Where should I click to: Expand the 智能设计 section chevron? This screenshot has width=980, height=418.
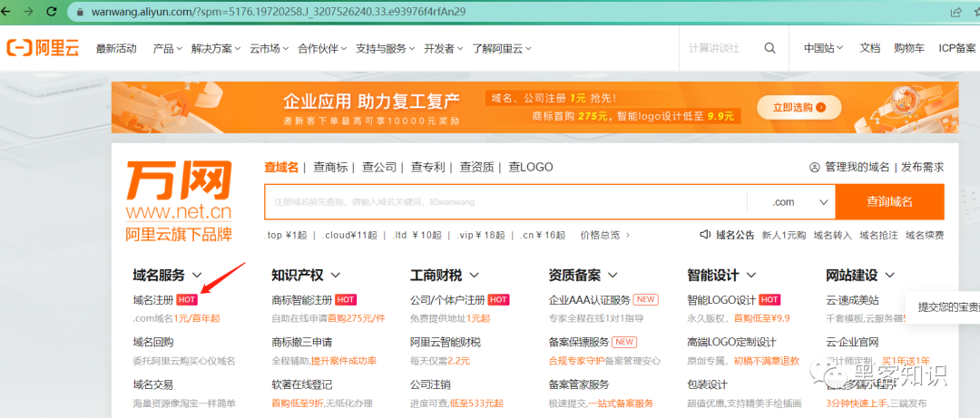pyautogui.click(x=751, y=275)
